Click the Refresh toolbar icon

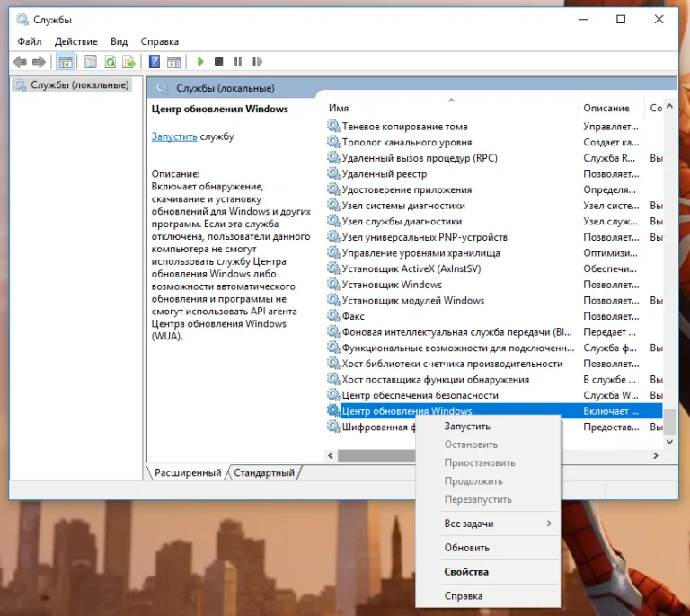[110, 62]
